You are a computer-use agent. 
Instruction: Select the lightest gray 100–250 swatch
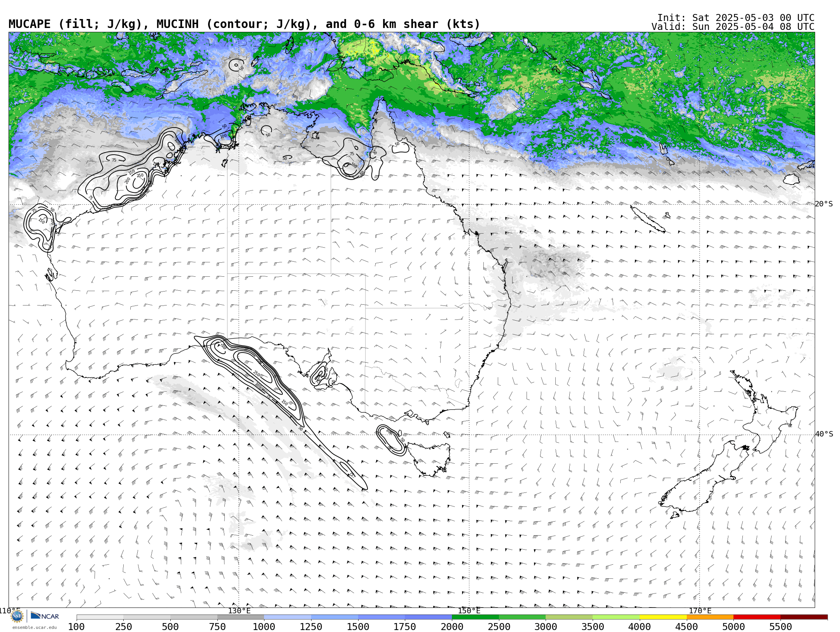tap(100, 617)
